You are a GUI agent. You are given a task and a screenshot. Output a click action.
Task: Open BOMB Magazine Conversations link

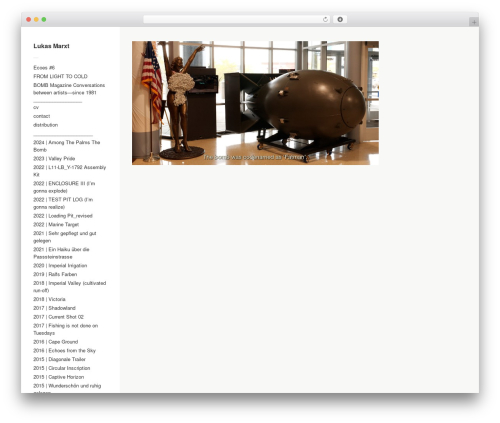tap(69, 89)
